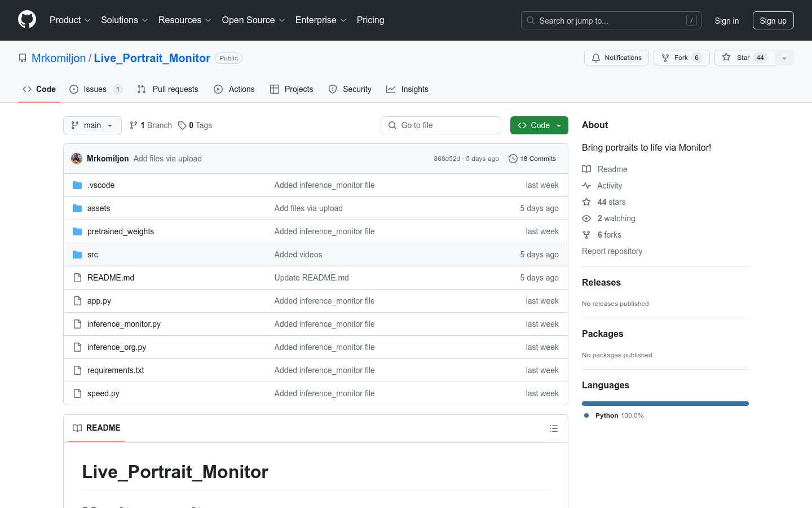The width and height of the screenshot is (812, 508).
Task: Expand the Solutions menu
Action: [x=125, y=20]
